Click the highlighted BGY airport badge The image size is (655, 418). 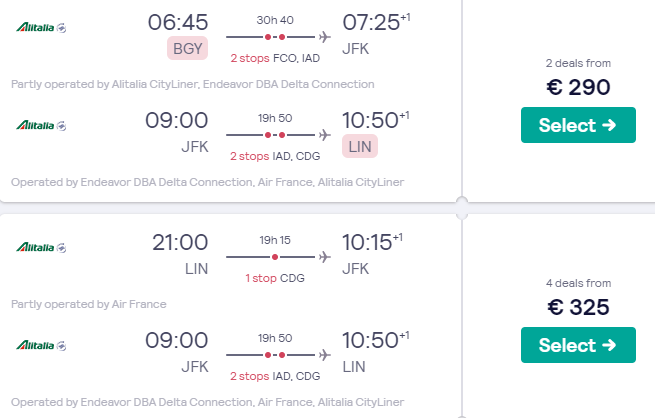(188, 48)
